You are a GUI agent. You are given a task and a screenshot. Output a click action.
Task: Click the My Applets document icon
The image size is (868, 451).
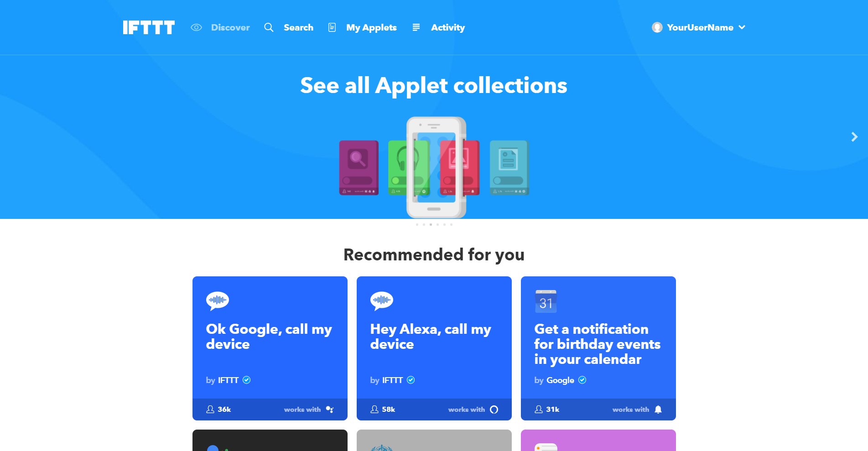pyautogui.click(x=332, y=27)
